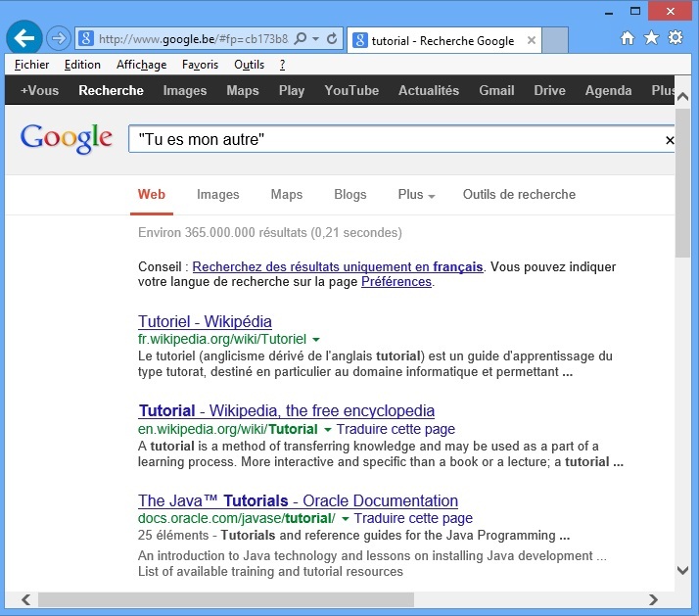
Task: Open the Affichage menu
Action: (x=141, y=65)
